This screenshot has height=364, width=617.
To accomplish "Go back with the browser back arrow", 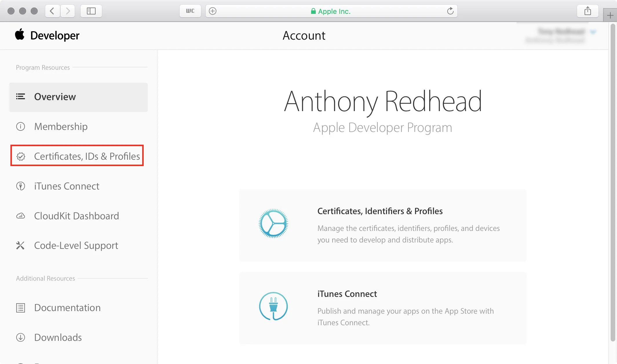I will click(x=52, y=11).
